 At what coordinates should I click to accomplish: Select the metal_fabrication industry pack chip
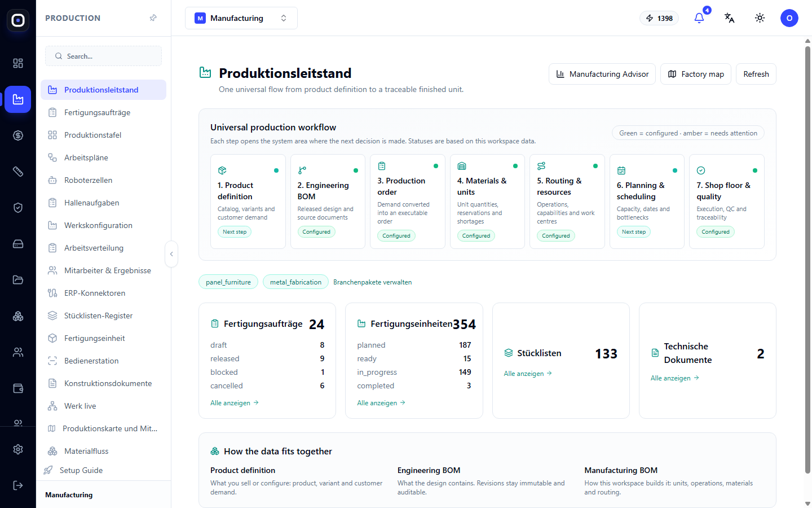tap(295, 282)
